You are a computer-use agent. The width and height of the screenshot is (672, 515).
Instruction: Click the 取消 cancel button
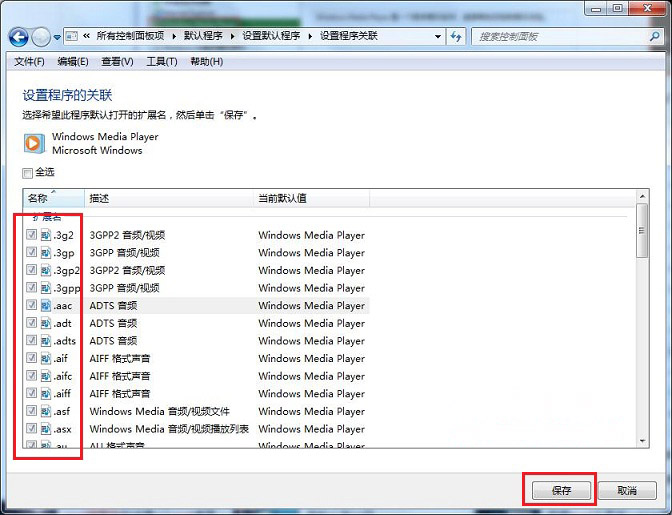pos(627,490)
